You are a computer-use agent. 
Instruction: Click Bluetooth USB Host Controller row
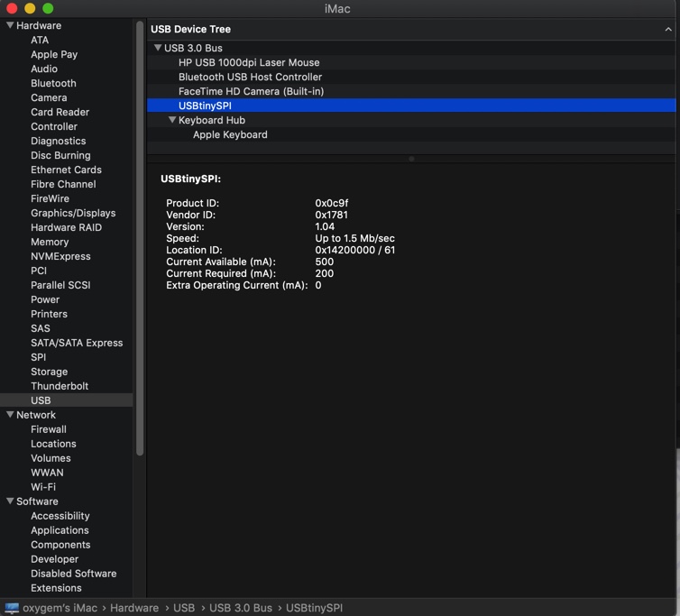point(250,77)
